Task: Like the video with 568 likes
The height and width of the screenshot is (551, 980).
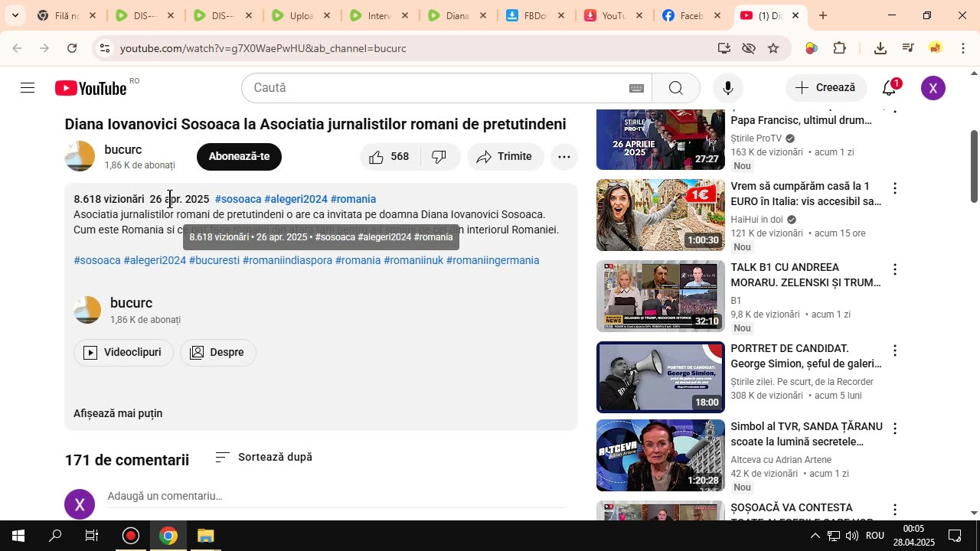Action: 389,157
